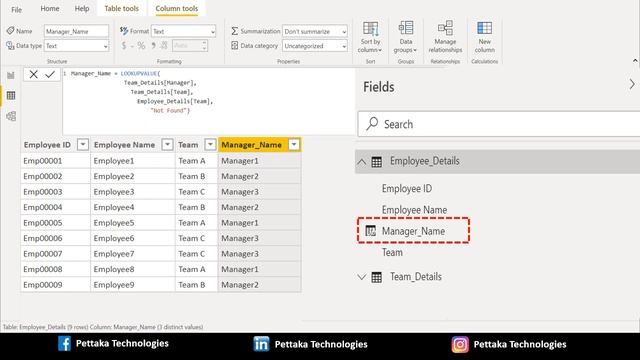This screenshot has height=360, width=640.
Task: Select the Team field in Fields
Action: (392, 252)
